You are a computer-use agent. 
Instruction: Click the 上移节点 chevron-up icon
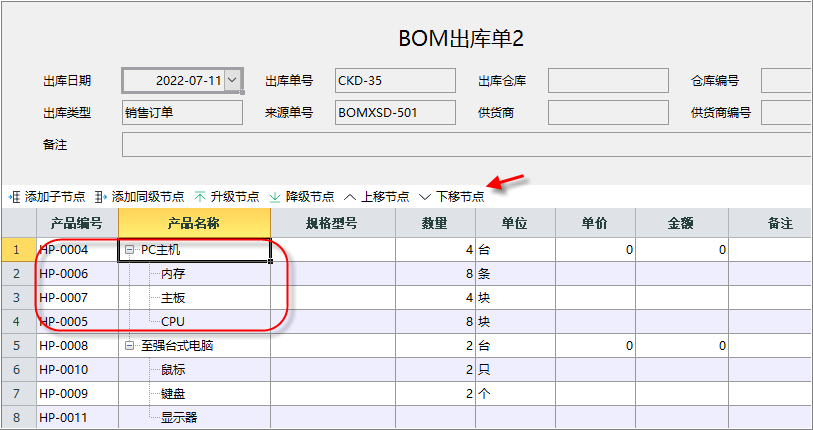coord(351,197)
